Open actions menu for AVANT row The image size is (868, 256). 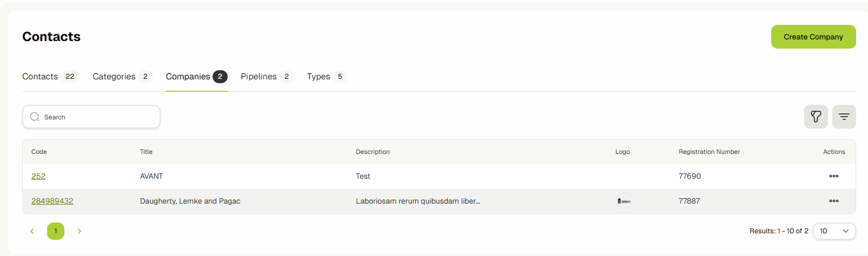833,176
